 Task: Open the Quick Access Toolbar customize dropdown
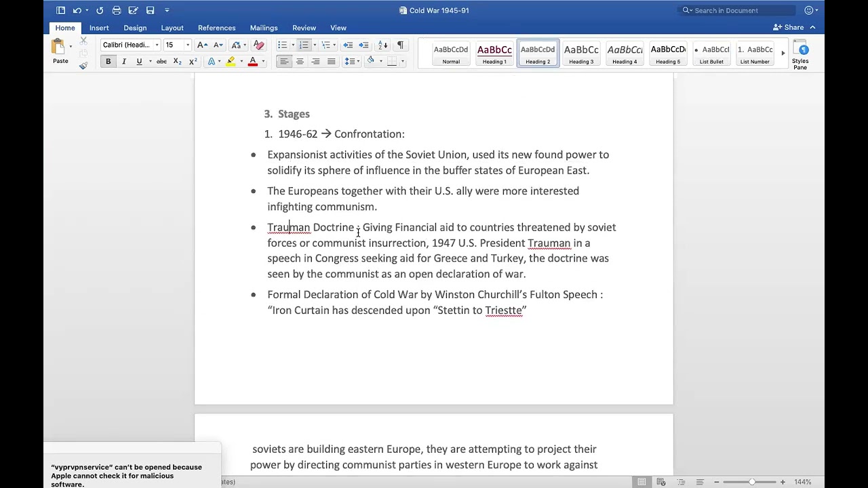167,10
